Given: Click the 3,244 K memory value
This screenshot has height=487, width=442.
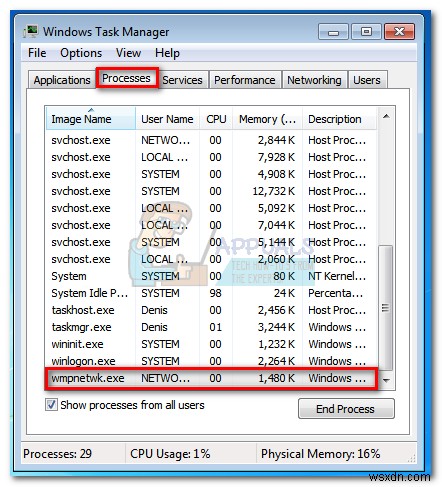Looking at the screenshot, I should click(x=276, y=327).
